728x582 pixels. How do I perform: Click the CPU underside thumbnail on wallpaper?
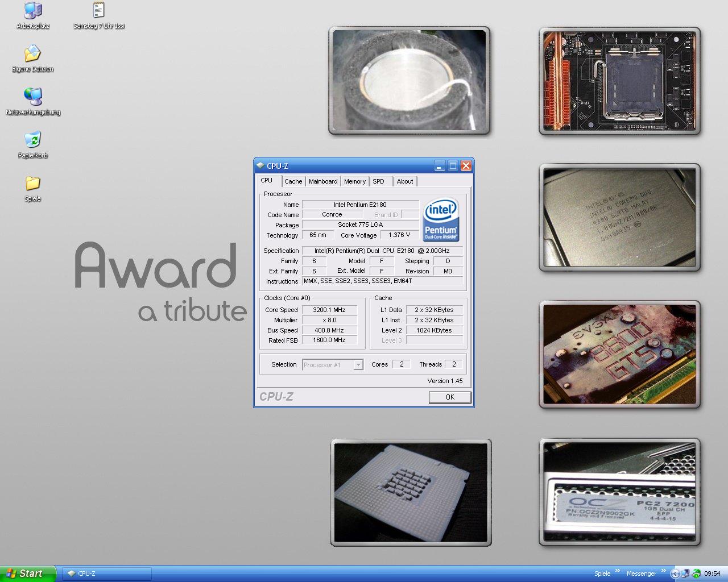click(411, 492)
